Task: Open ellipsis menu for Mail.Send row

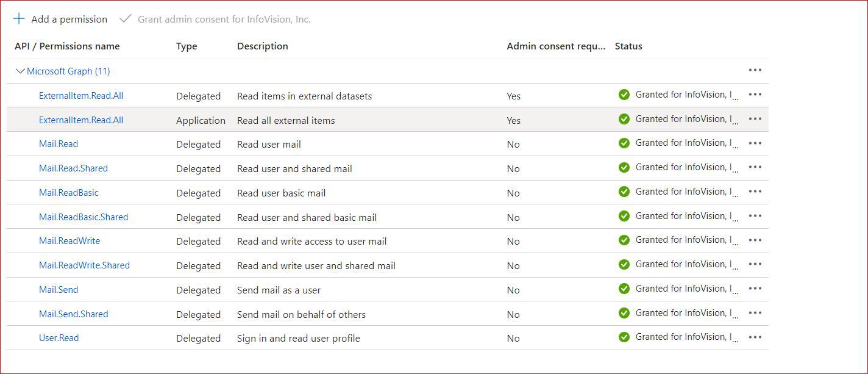Action: (x=755, y=289)
